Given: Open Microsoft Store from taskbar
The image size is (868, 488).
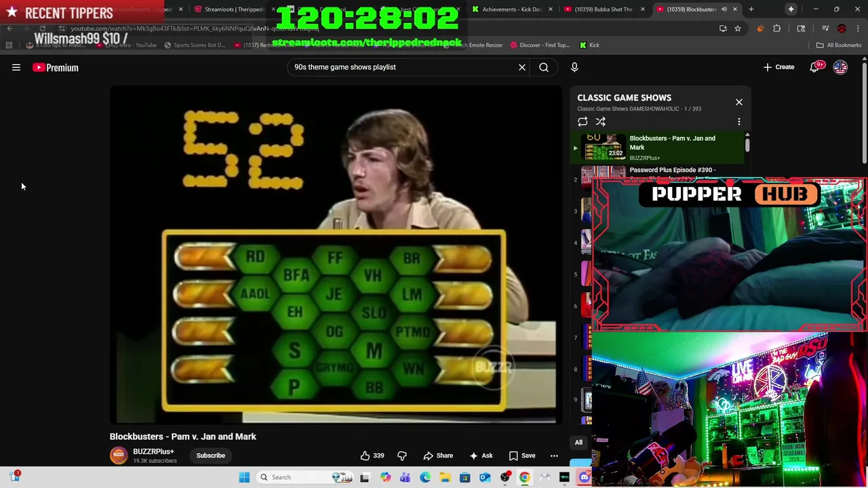Looking at the screenshot, I should (x=465, y=477).
